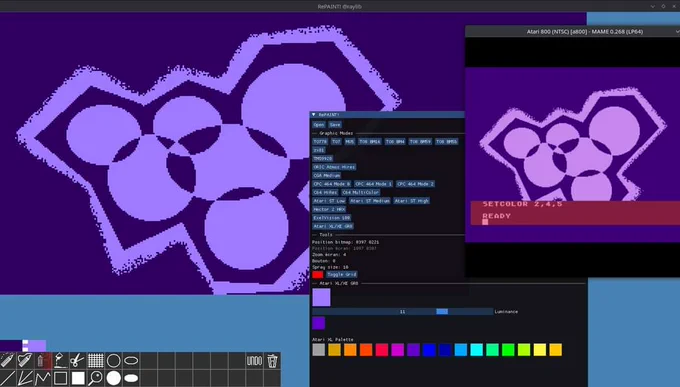Choose Atari XL/XE GR8 mode button
The height and width of the screenshot is (387, 680).
[x=333, y=226]
